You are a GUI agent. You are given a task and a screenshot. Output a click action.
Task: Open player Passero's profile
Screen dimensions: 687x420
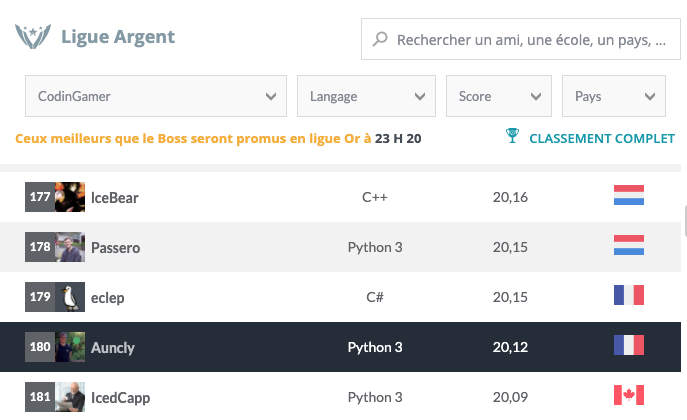pyautogui.click(x=115, y=247)
